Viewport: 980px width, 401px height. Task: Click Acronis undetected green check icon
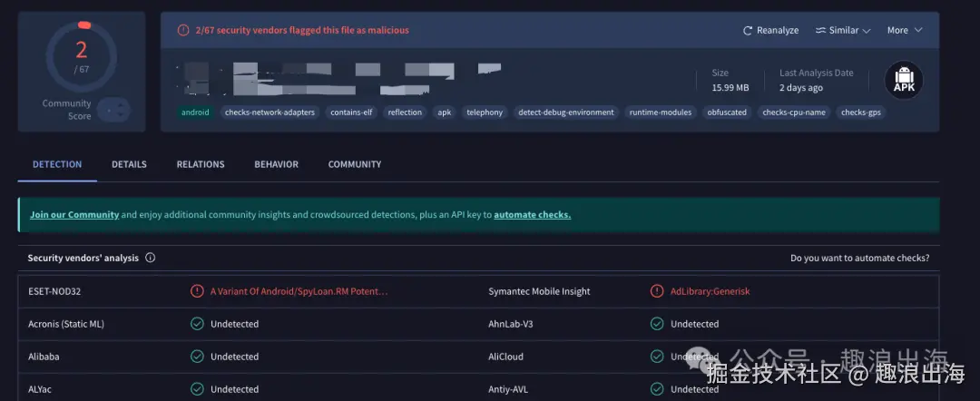197,324
